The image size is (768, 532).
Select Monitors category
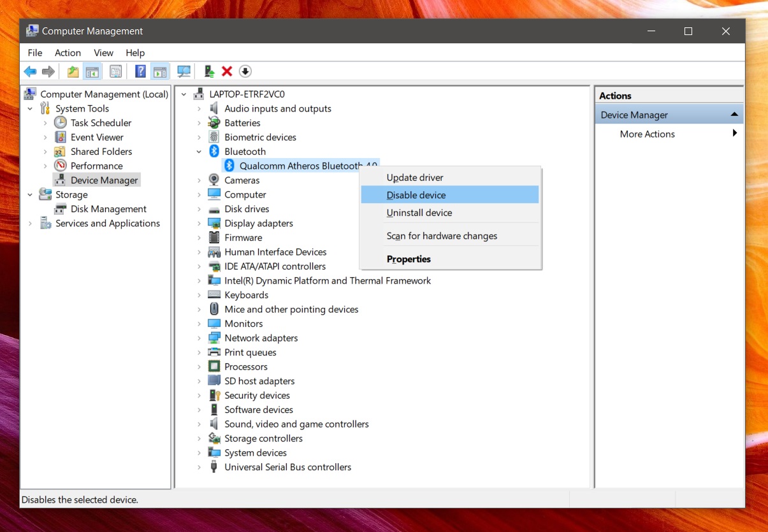(x=243, y=324)
